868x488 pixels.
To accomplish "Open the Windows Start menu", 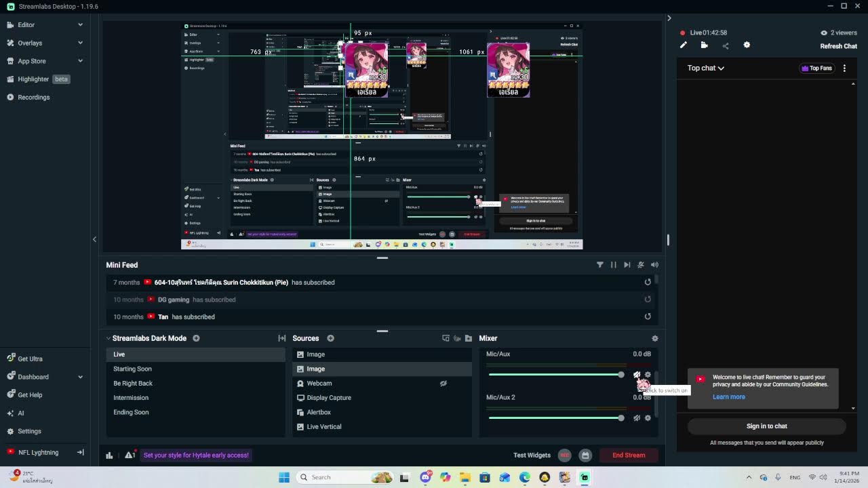I will pos(284,477).
